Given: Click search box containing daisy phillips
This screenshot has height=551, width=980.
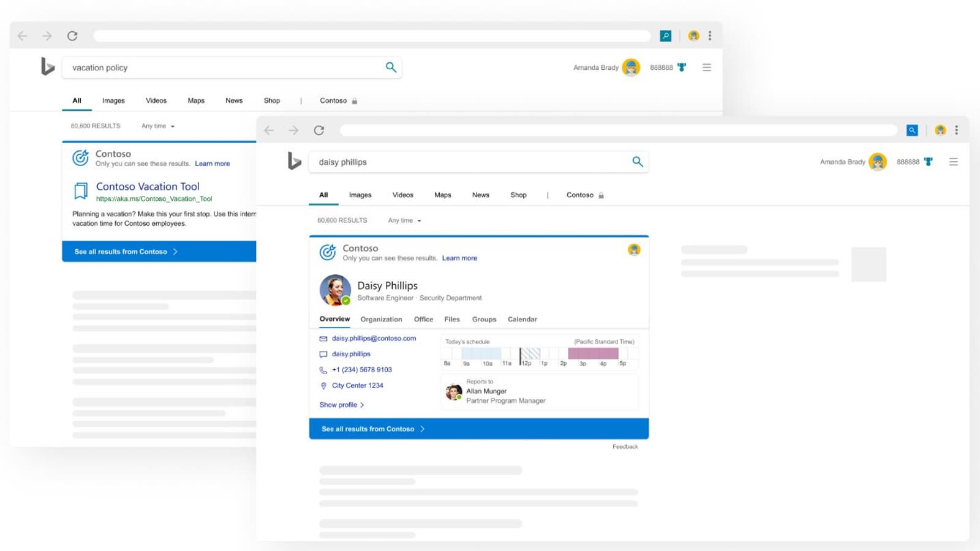Looking at the screenshot, I should [x=478, y=162].
